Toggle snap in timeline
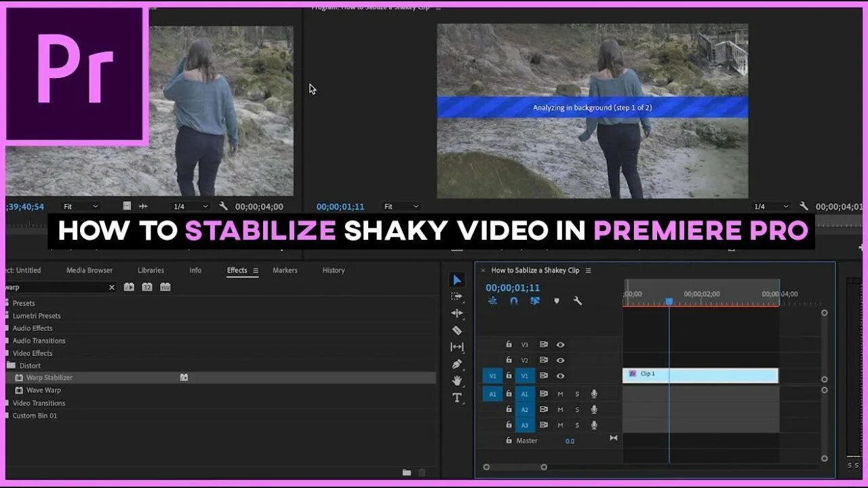Viewport: 868px width, 488px height. tap(513, 301)
